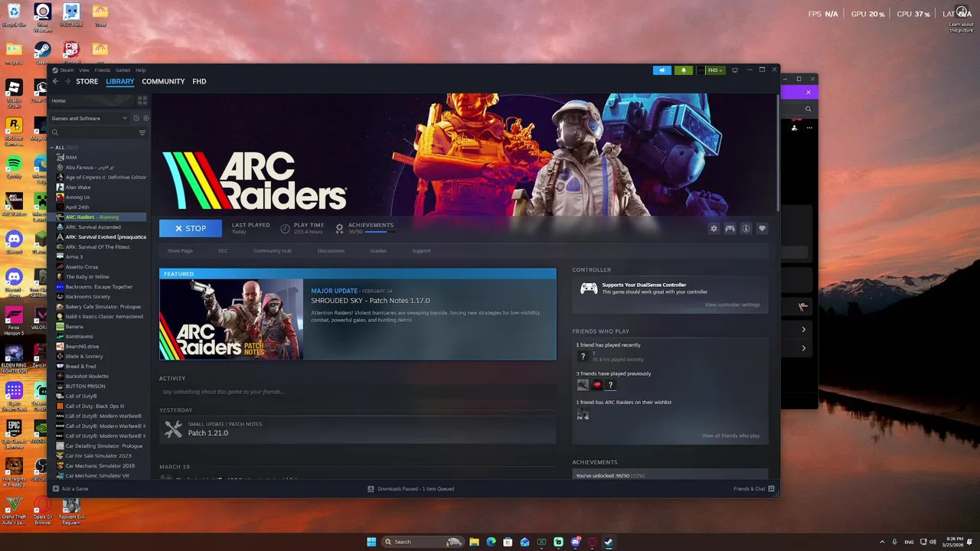Viewport: 980px width, 551px height.
Task: Select Buckshot Roulette in library list
Action: (x=87, y=377)
